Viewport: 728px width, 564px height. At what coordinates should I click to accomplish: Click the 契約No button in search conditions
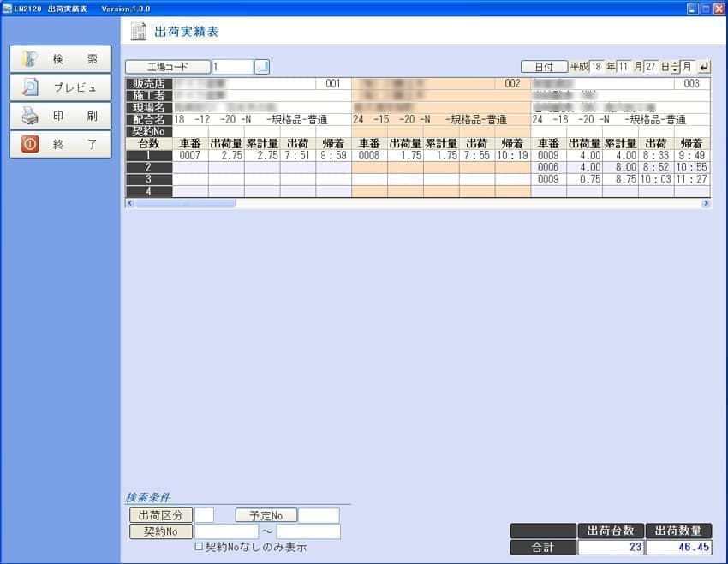pos(161,531)
